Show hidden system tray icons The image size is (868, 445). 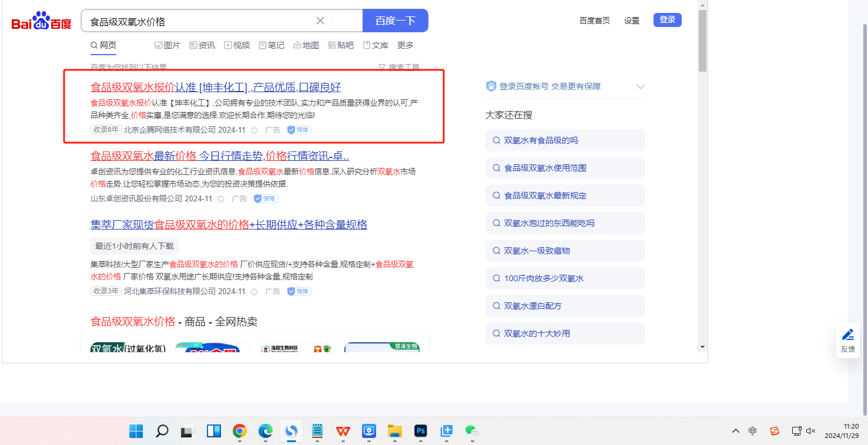736,431
